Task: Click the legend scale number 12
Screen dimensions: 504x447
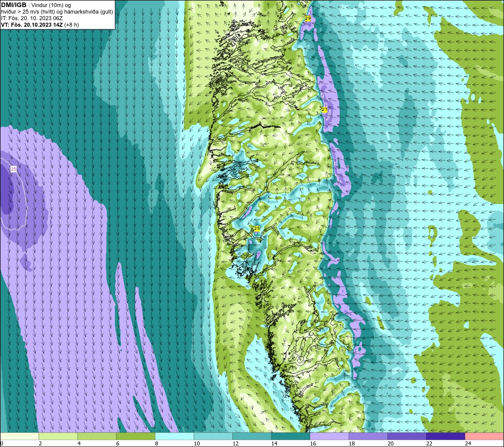Action: pos(235,443)
